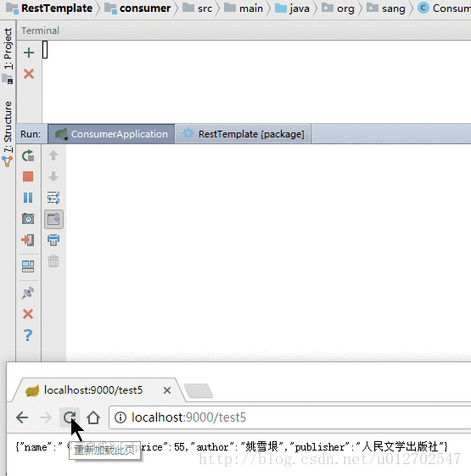Switch to the RestTemplate [package] run tab
This screenshot has width=471, height=476.
pos(244,134)
